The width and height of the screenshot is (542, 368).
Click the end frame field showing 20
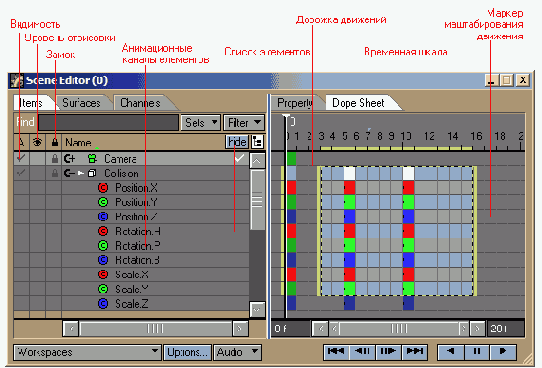(x=505, y=329)
